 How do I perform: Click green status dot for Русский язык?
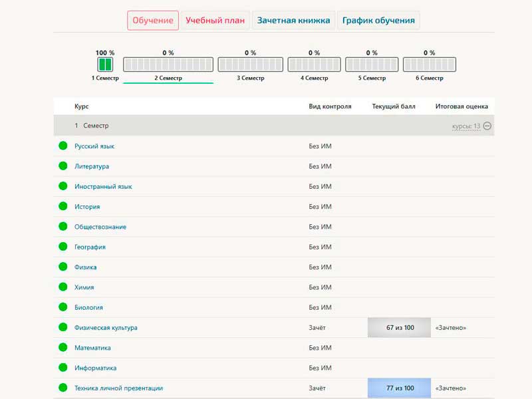[63, 146]
